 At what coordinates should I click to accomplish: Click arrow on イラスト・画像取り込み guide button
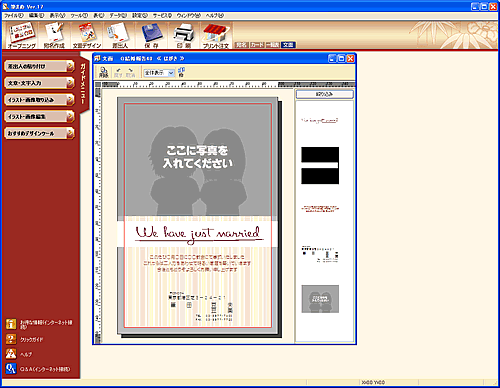70,100
